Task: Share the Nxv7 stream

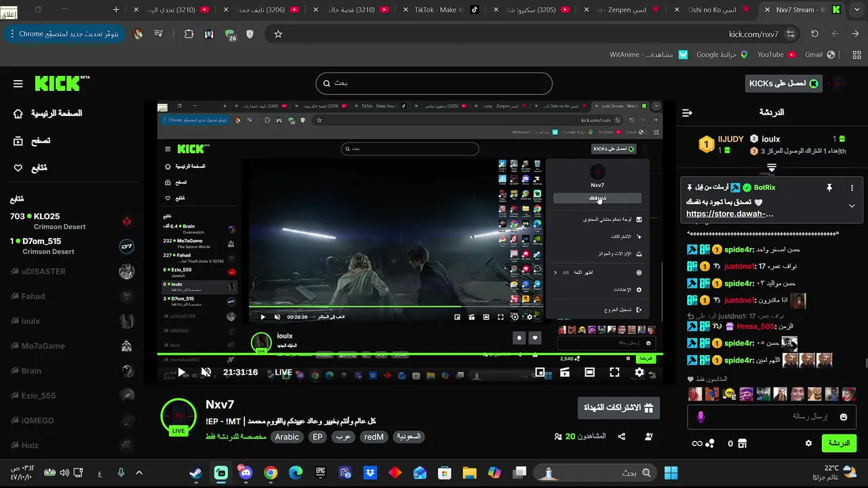Action: point(621,437)
